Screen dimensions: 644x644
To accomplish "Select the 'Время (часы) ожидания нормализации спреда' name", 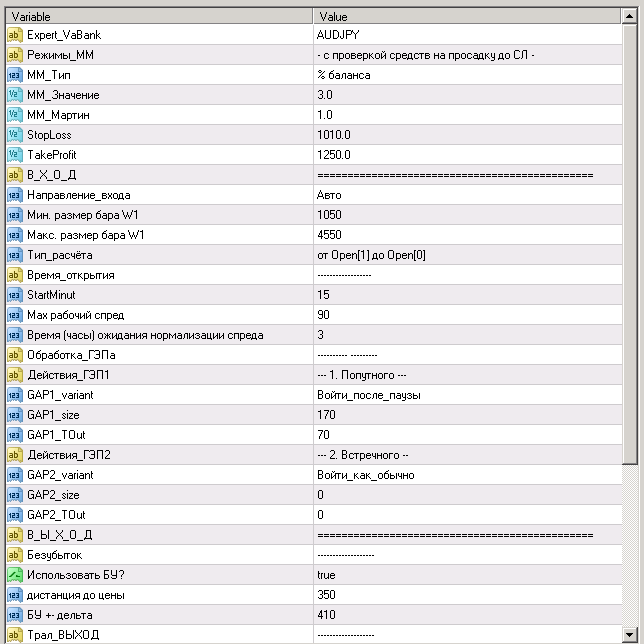I will tap(145, 335).
